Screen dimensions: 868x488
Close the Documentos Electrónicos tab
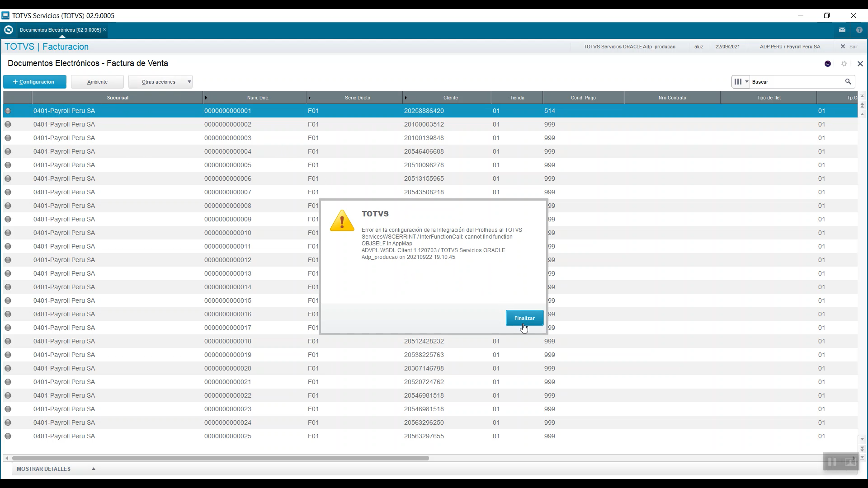tap(104, 30)
